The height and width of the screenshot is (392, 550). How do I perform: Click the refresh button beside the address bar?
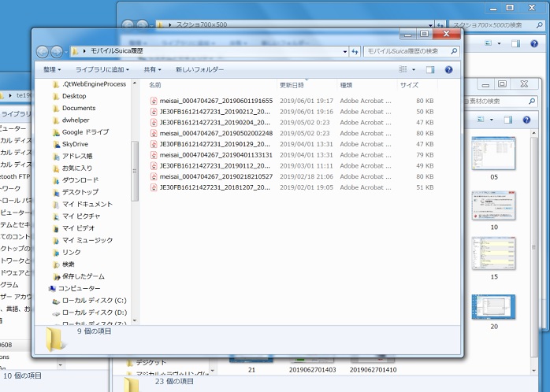pyautogui.click(x=355, y=51)
